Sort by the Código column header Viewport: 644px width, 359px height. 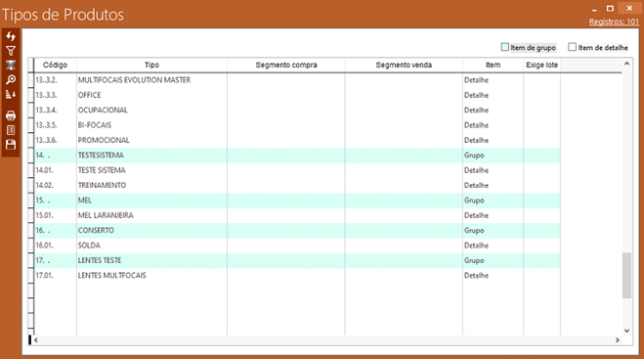(x=55, y=65)
